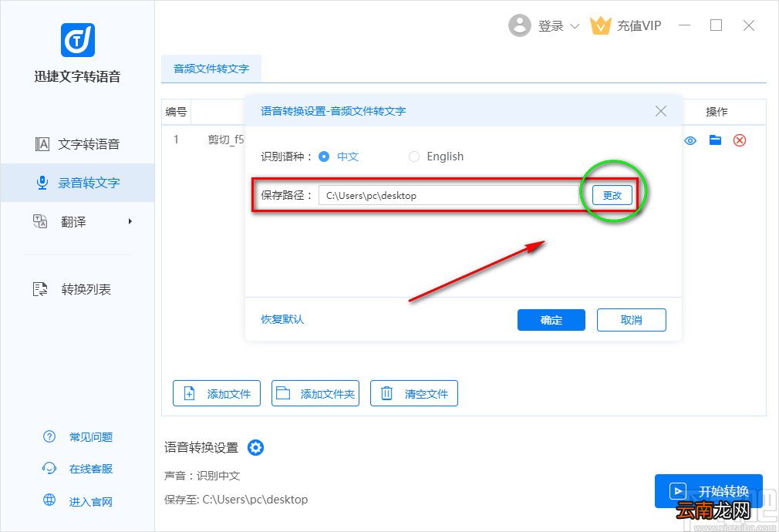Click 声音：识别中文 text

coord(202,476)
